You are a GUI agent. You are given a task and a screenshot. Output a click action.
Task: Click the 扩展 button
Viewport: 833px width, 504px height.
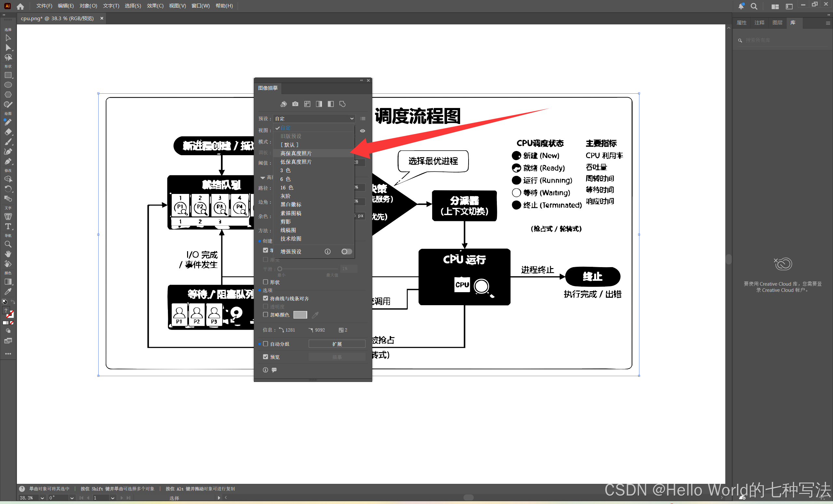tap(337, 344)
